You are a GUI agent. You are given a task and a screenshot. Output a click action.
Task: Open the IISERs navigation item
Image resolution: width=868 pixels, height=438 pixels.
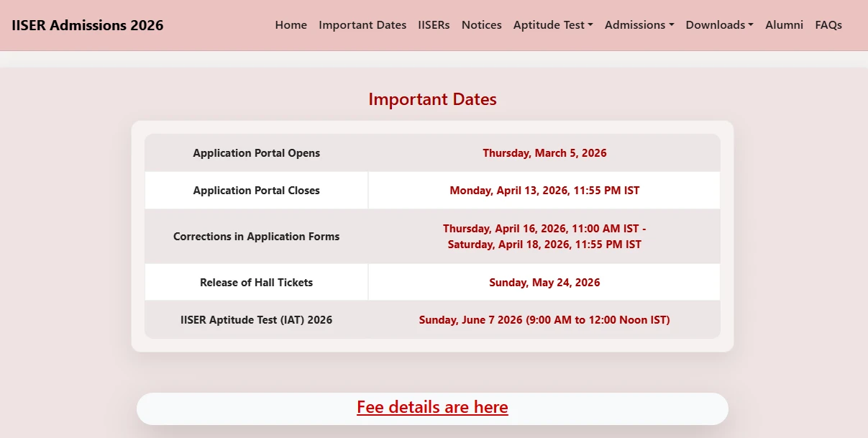click(434, 24)
